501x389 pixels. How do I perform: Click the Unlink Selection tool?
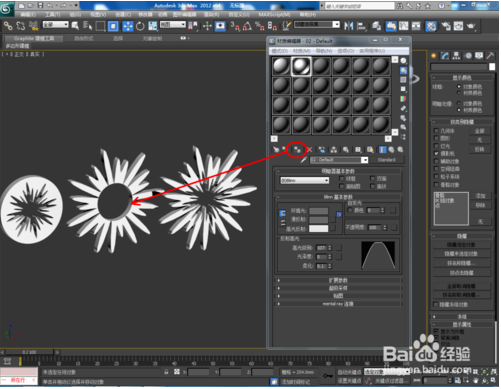[21, 26]
